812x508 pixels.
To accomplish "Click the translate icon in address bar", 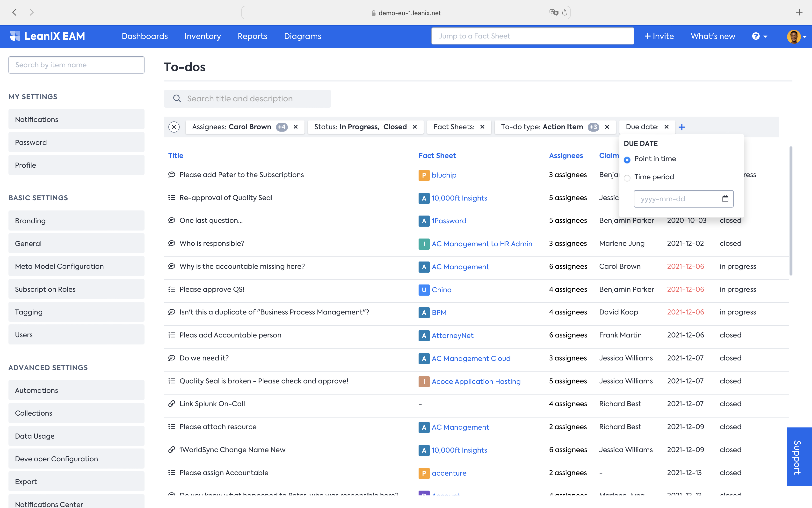I will tap(554, 12).
